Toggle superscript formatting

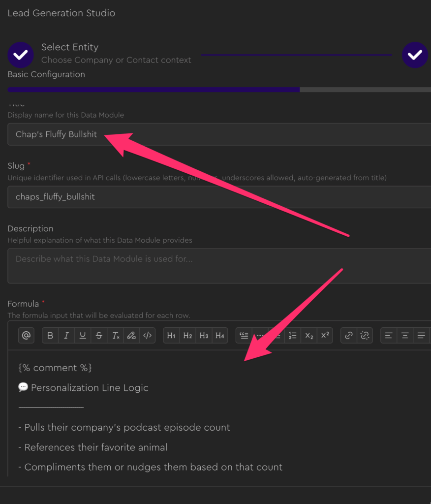tap(325, 336)
